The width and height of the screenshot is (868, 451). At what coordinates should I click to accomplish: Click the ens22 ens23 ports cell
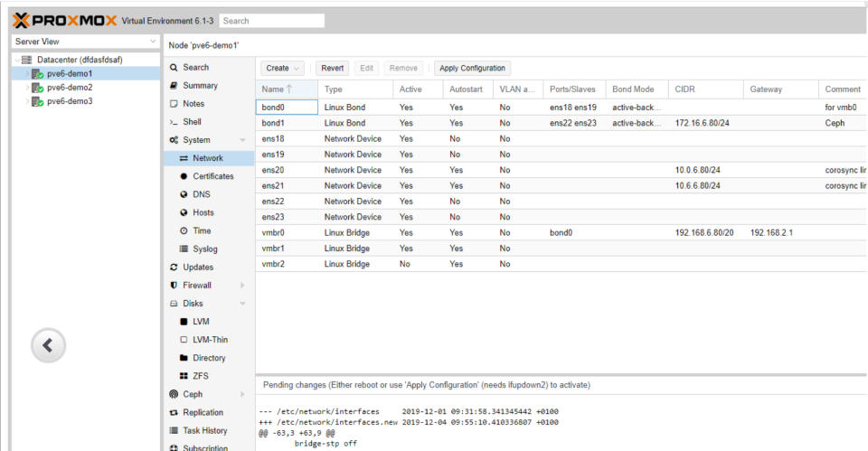click(x=575, y=123)
